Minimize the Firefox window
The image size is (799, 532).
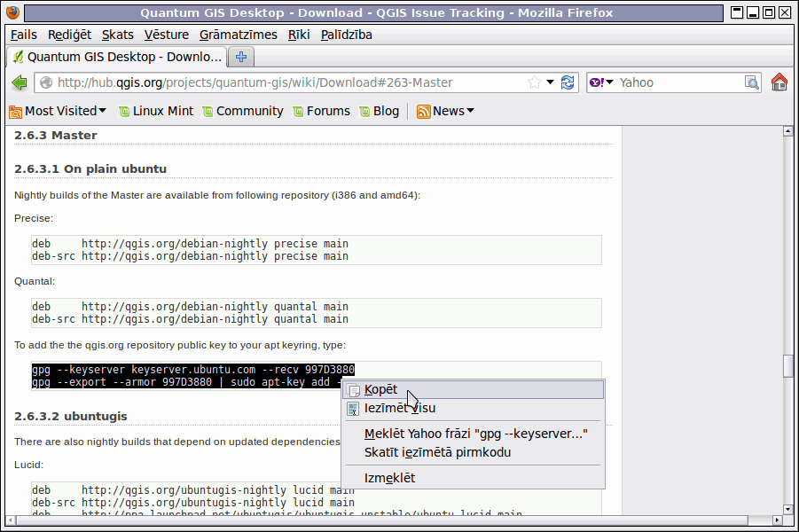click(x=753, y=12)
